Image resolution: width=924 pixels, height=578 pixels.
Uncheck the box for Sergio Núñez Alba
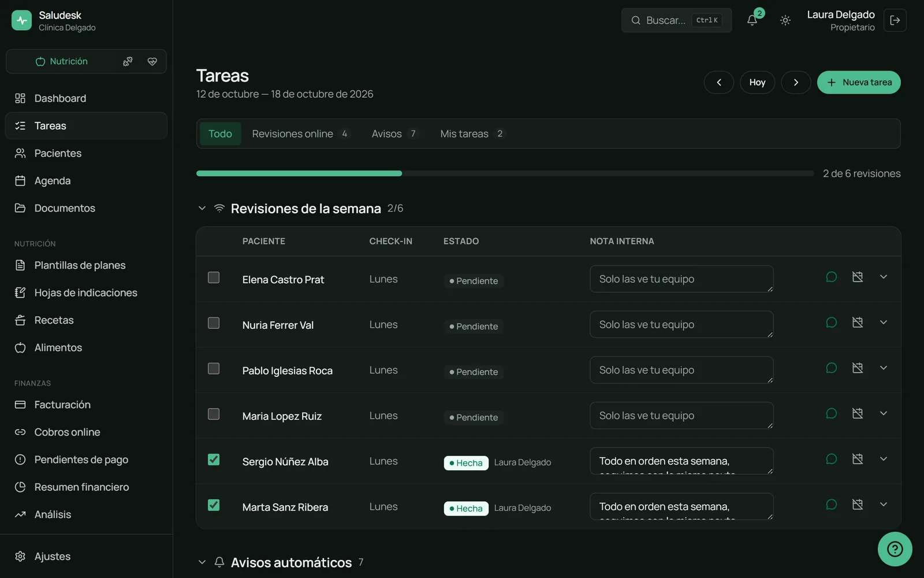click(x=214, y=460)
